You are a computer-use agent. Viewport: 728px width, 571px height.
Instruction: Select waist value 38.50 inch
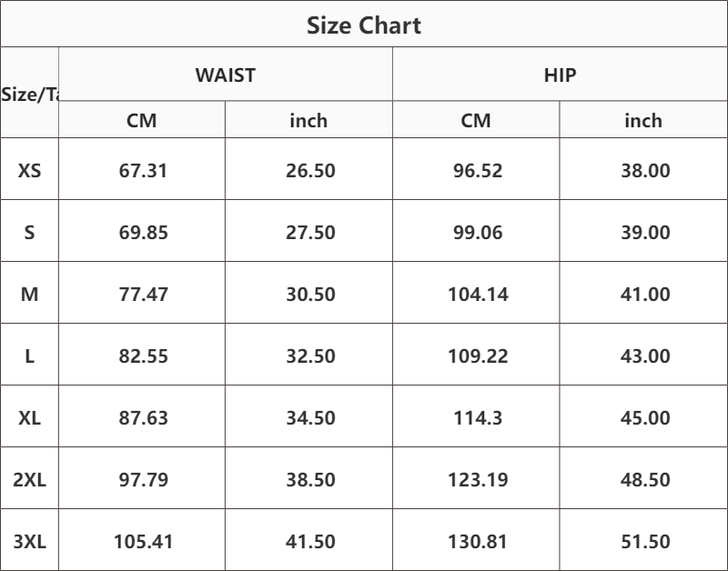[310, 479]
